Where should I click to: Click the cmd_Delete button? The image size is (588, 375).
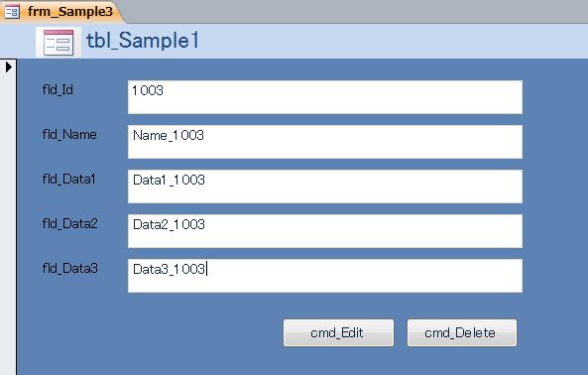tap(462, 332)
